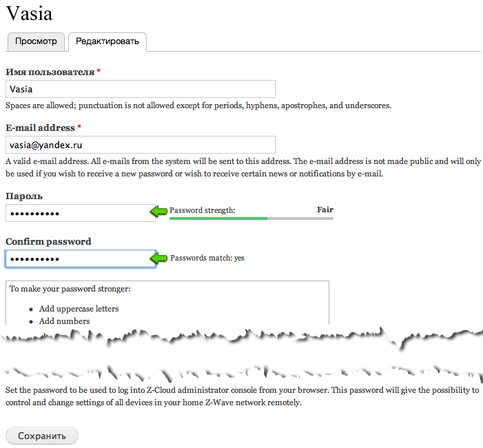The image size is (483, 448).
Task: Click the Confirm password label
Action: 48,242
